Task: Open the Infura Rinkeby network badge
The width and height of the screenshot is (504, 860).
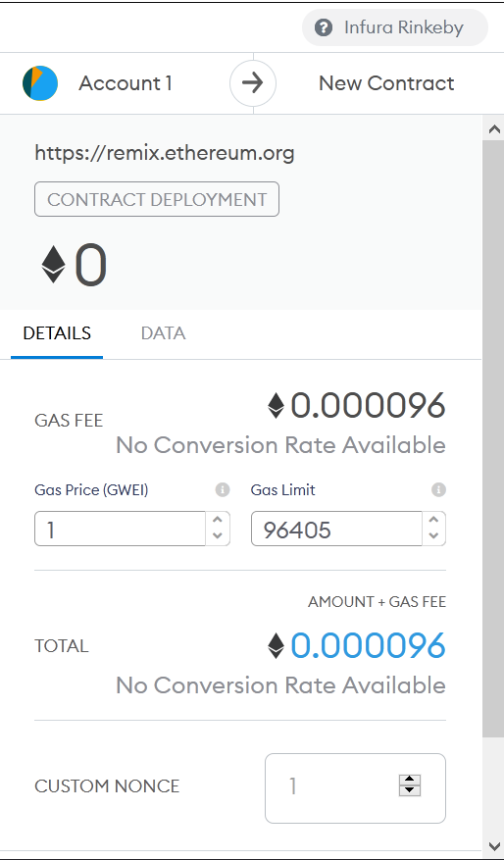Action: (x=395, y=27)
